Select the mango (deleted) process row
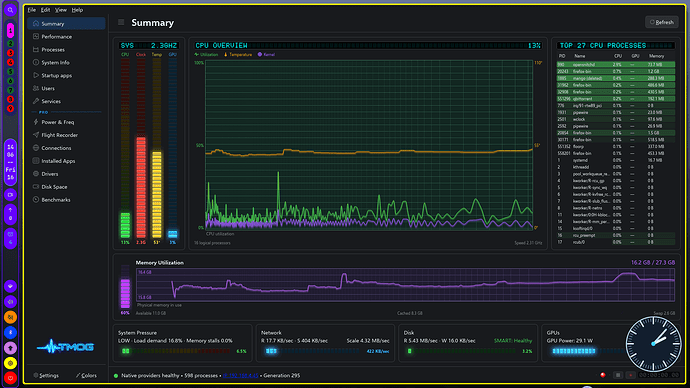Image resolution: width=690 pixels, height=388 pixels. pos(616,78)
